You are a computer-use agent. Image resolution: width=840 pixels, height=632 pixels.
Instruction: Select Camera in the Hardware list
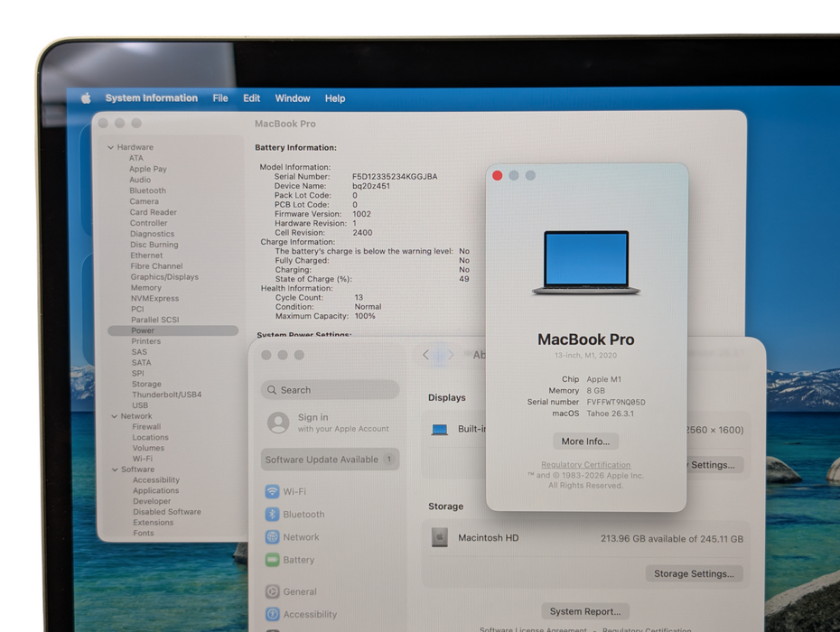(145, 201)
